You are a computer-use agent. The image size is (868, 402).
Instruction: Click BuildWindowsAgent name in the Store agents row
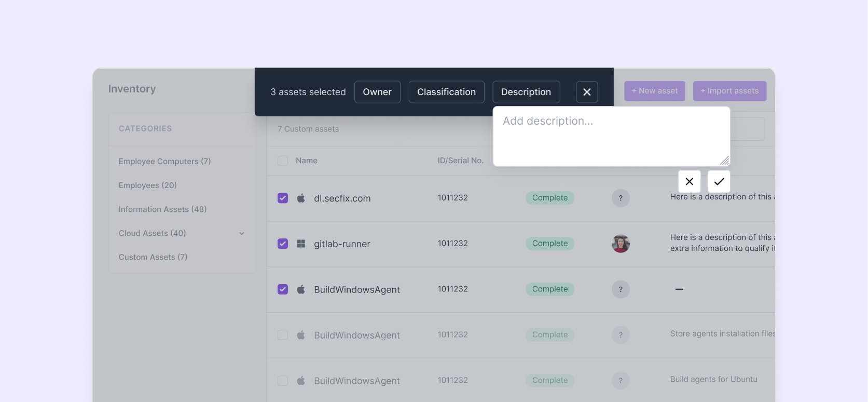pos(357,336)
